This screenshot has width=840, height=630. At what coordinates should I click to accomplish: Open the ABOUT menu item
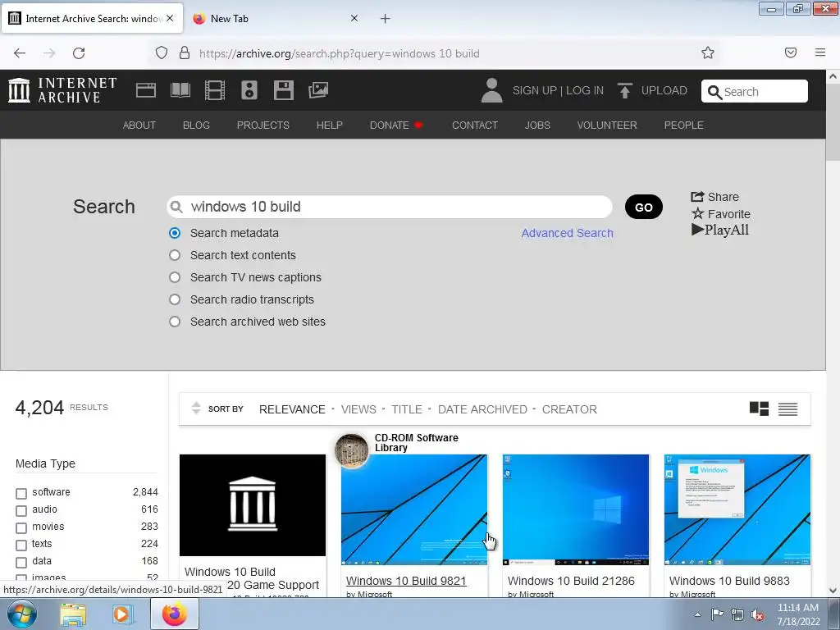coord(139,125)
